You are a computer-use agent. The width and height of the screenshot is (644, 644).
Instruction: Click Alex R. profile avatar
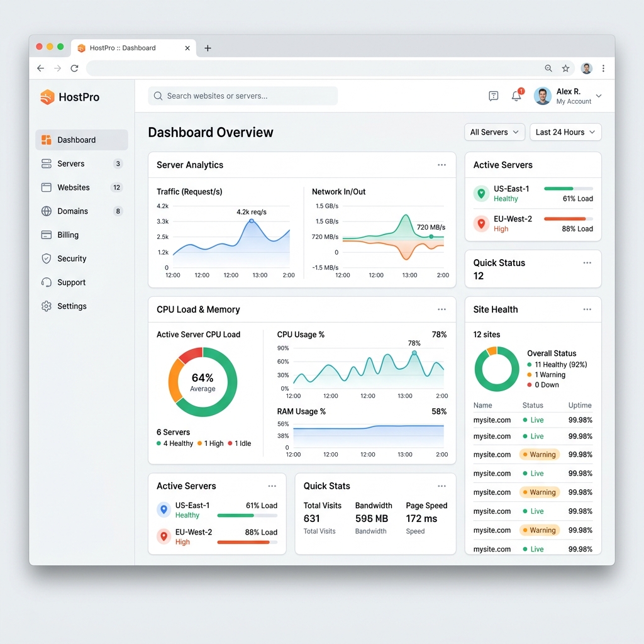543,96
